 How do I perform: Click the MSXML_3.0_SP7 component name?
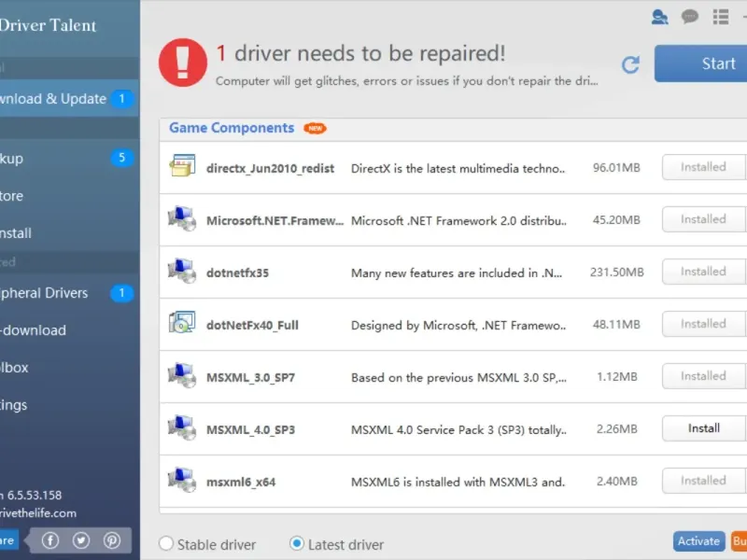click(250, 378)
